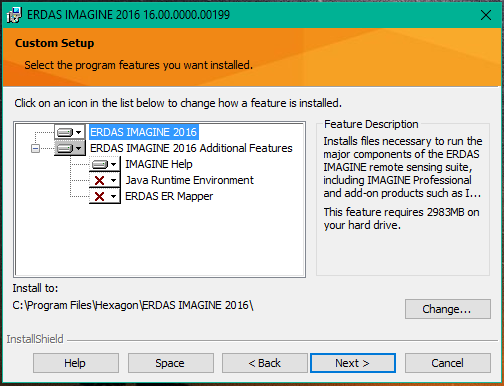Open install-state dropdown for ERDAS ER Mapper

click(x=105, y=196)
